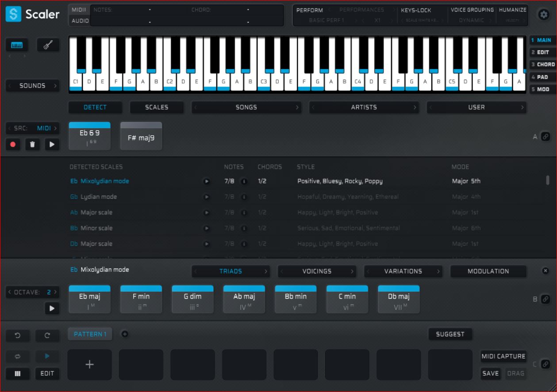Preview the Gb Lydian mode scale

206,197
